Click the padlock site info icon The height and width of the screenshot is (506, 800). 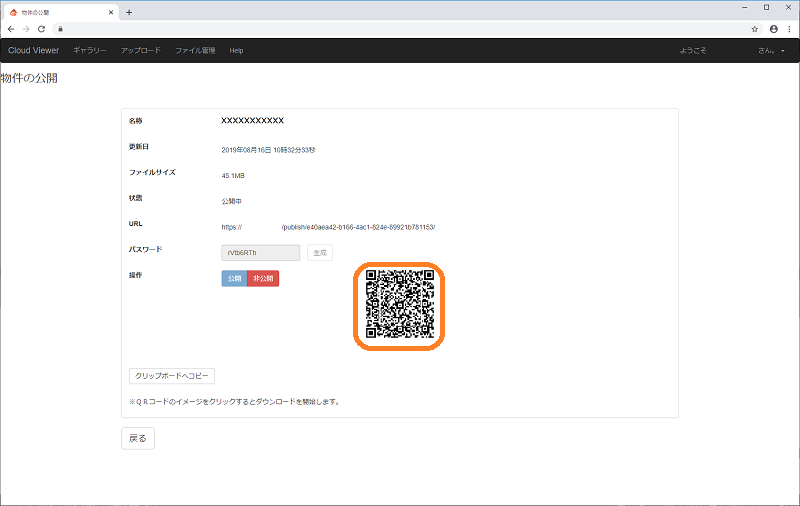coord(60,29)
